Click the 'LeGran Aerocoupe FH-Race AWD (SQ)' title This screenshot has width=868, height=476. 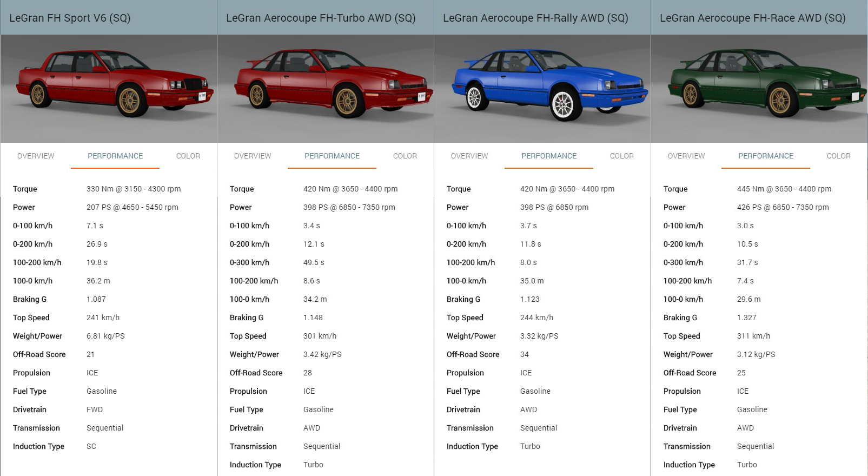pyautogui.click(x=752, y=18)
